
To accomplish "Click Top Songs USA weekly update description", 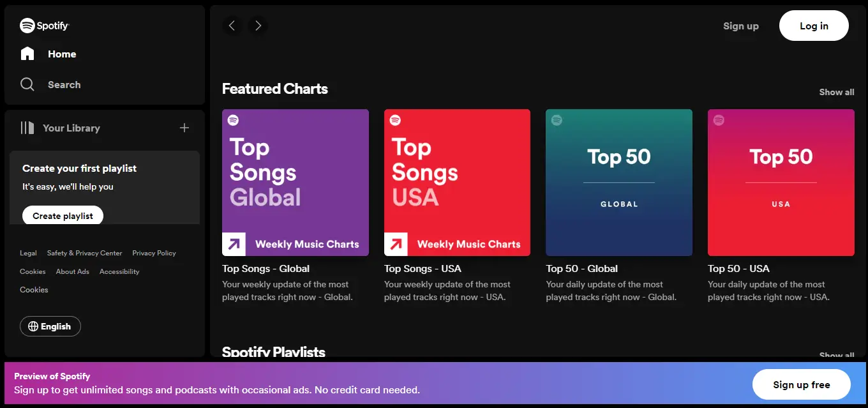I will (x=447, y=291).
